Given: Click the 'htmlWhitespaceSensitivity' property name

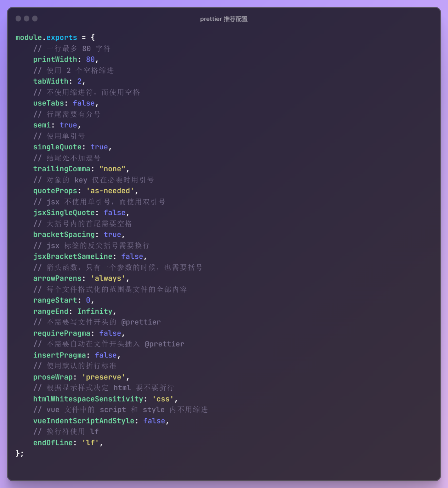Looking at the screenshot, I should point(88,399).
